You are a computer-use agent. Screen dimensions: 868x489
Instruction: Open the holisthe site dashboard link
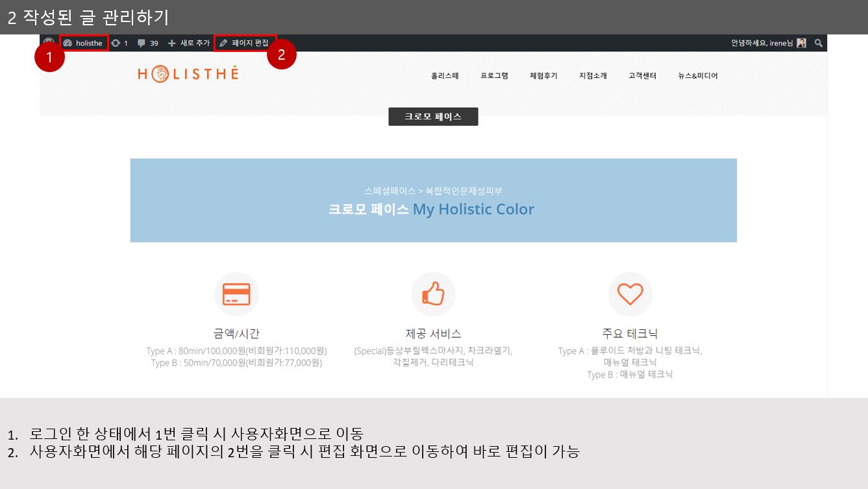pyautogui.click(x=84, y=43)
